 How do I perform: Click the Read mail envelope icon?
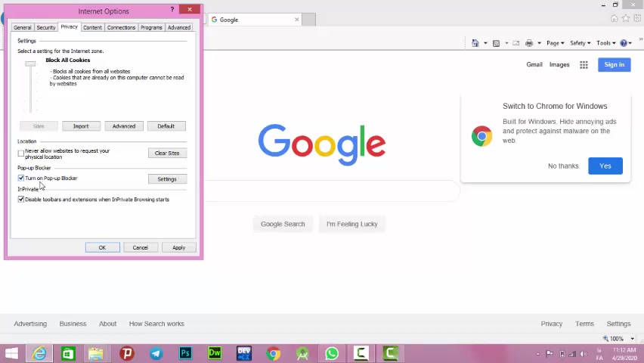516,43
